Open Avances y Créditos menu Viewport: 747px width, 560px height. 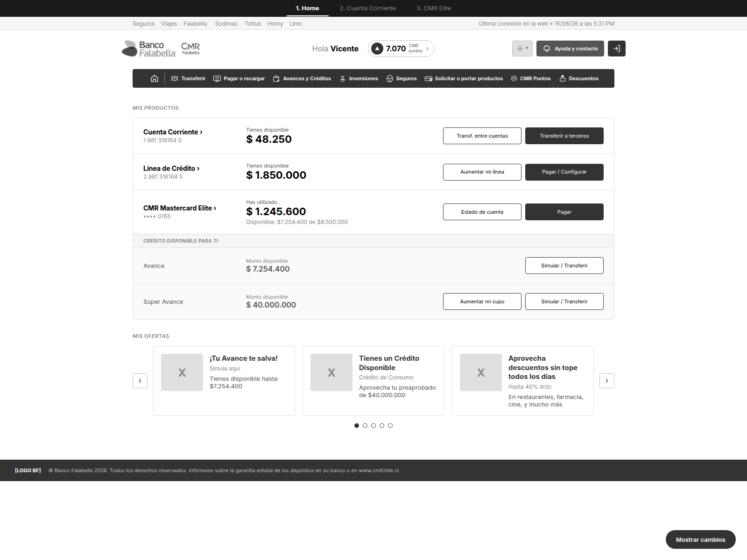coord(302,78)
